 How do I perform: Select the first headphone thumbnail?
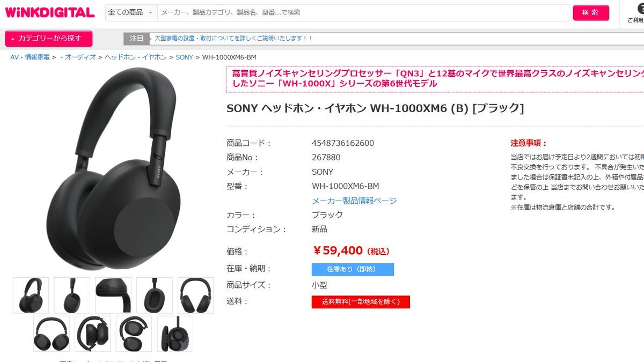(31, 295)
